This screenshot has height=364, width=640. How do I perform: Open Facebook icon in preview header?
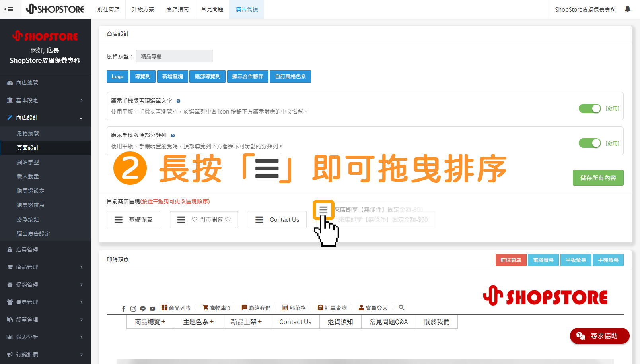[x=124, y=308]
